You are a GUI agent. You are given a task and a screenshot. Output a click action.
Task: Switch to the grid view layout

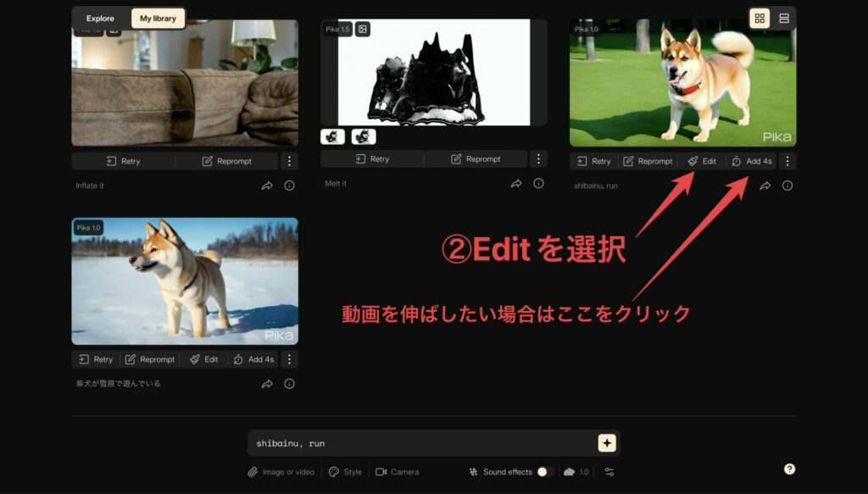click(x=759, y=17)
